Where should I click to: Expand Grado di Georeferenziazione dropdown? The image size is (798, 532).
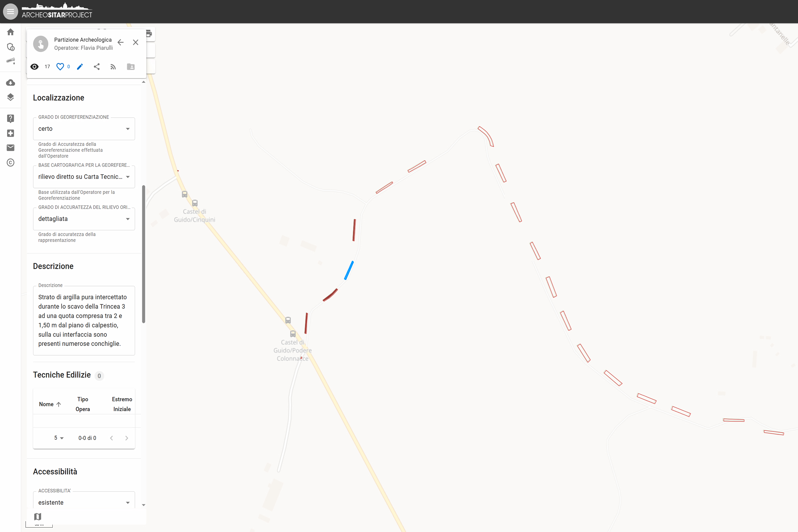click(84, 129)
